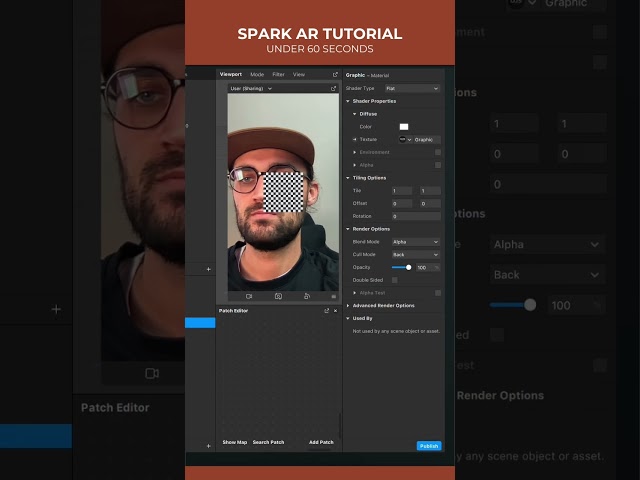Enable the Alpha checkbox
640x480 pixels.
(438, 165)
